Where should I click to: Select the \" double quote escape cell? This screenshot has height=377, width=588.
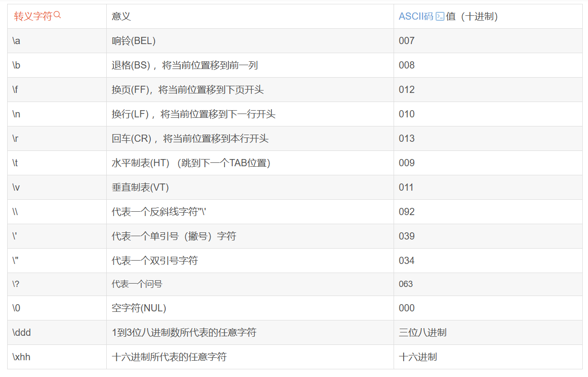[x=57, y=261]
